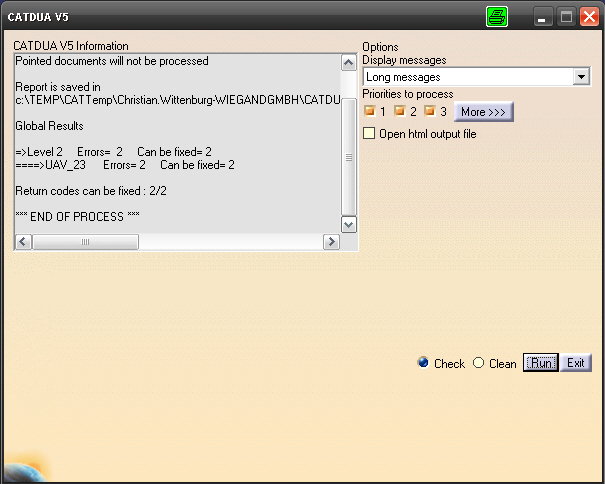Image resolution: width=605 pixels, height=484 pixels.
Task: Click the "Return codes can be fixed : 2/2" line
Action: 91,191
